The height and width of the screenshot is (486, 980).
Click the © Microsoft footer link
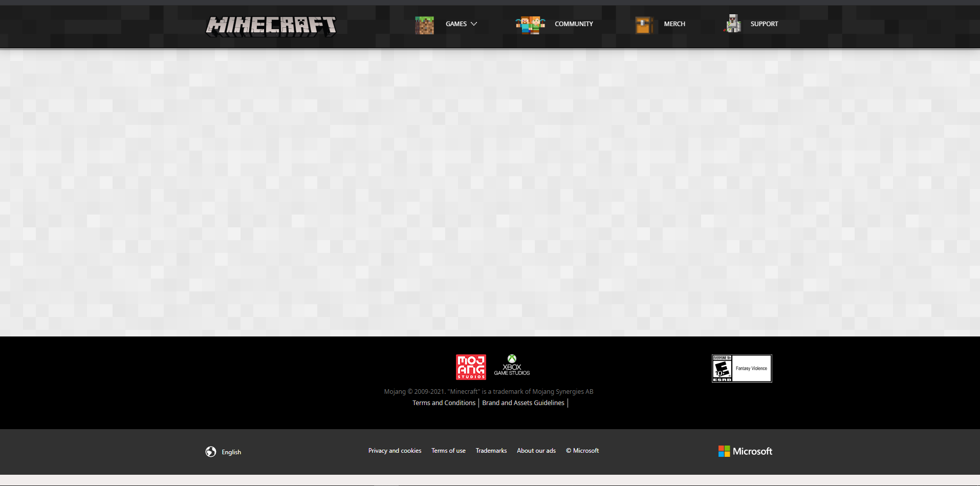tap(582, 451)
